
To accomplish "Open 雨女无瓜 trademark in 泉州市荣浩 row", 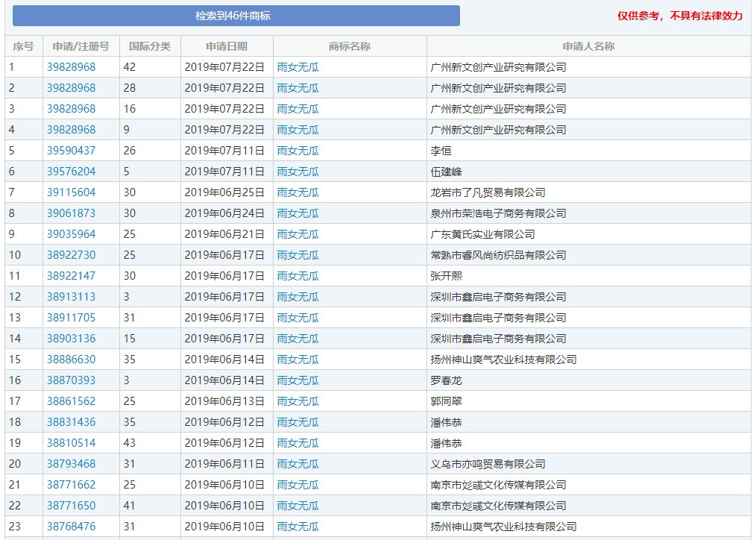I will [298, 213].
